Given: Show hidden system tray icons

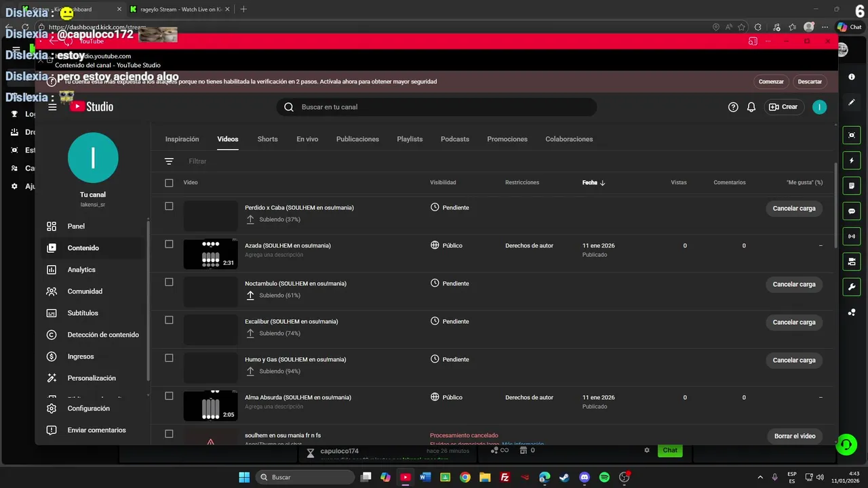Looking at the screenshot, I should (x=759, y=477).
